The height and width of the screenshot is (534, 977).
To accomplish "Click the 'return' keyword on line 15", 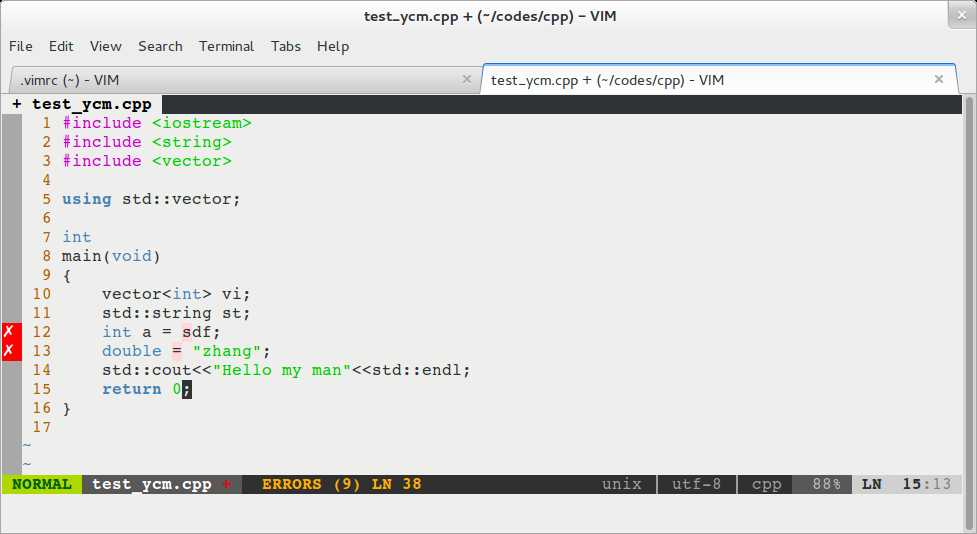I will tap(131, 389).
